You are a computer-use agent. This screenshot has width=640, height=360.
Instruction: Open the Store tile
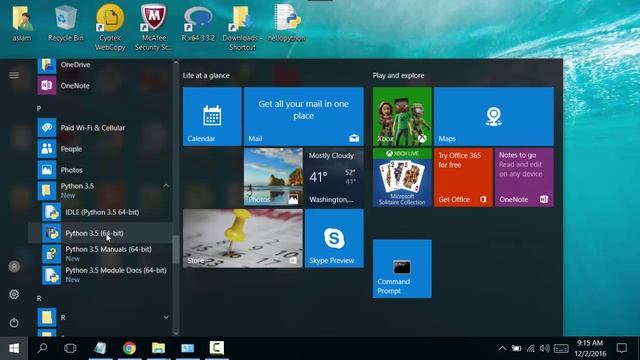coord(243,238)
